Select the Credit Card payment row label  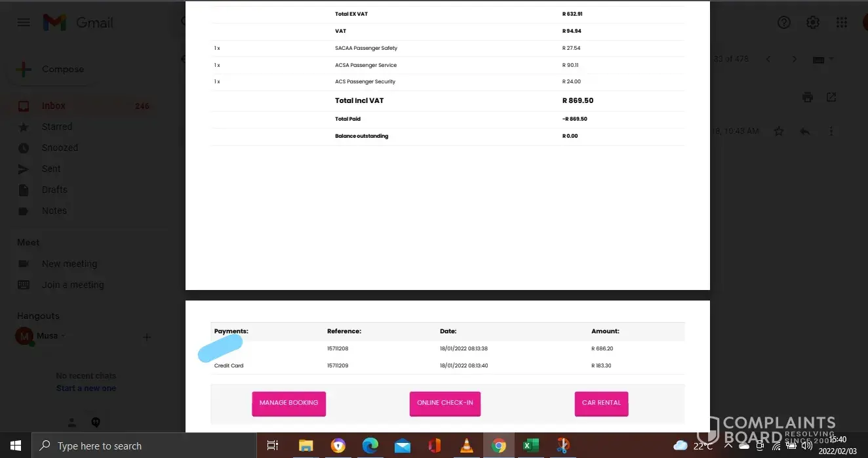[229, 365]
